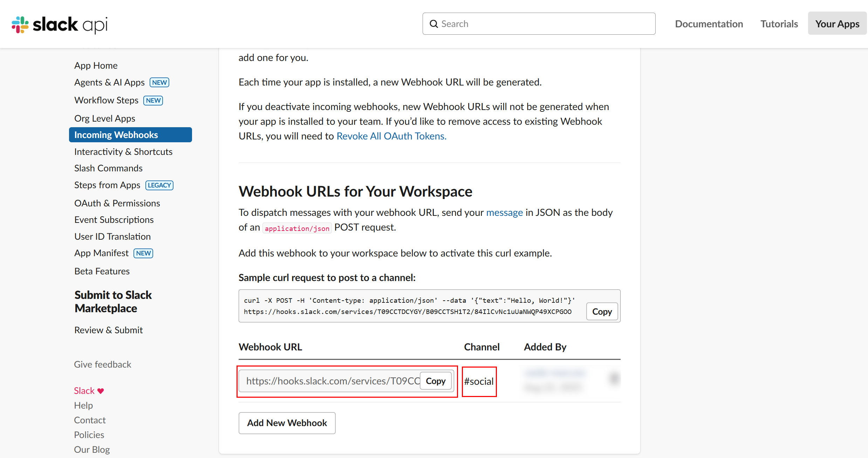Open OAuth & Permissions settings
This screenshot has height=458, width=868.
point(117,203)
